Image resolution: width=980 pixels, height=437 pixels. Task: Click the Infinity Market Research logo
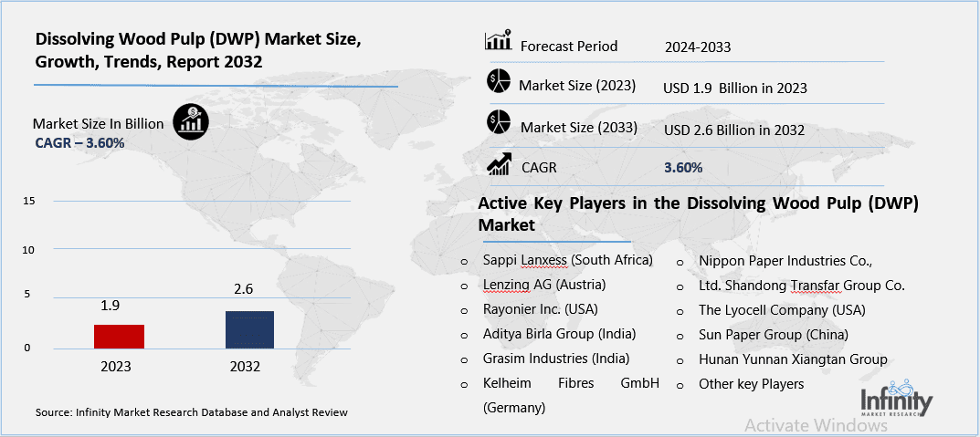pyautogui.click(x=897, y=401)
